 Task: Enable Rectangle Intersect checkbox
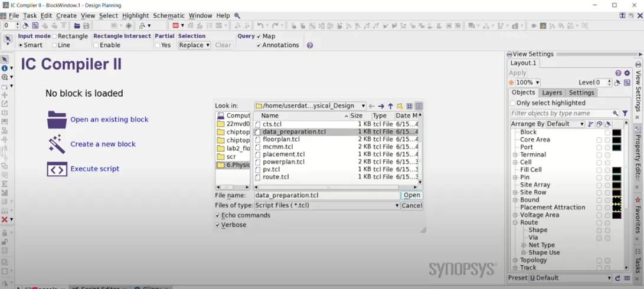[x=96, y=45]
